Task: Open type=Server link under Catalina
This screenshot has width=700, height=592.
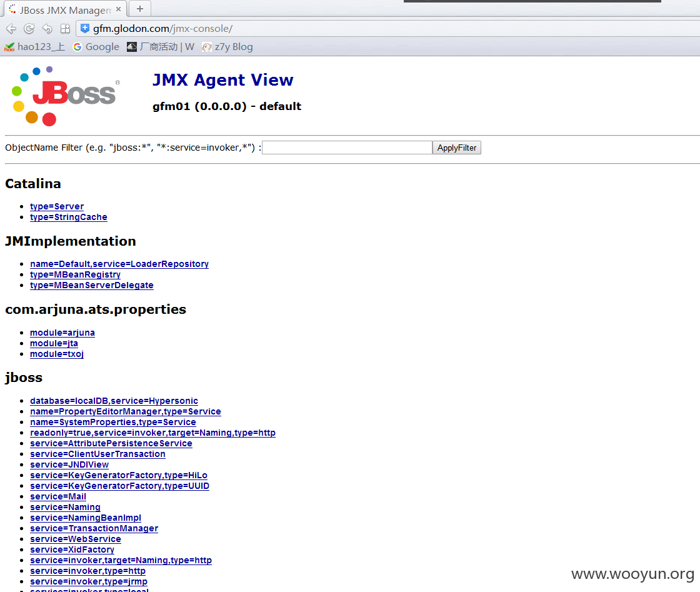Action: (x=57, y=206)
